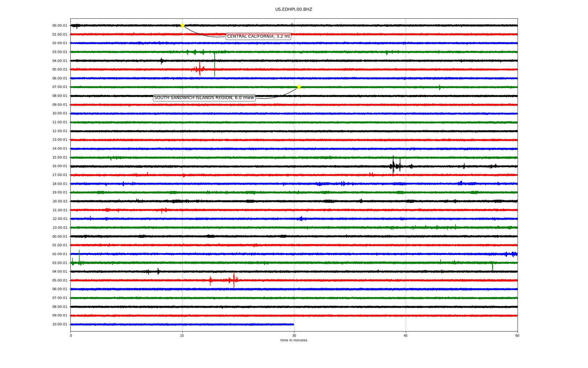The height and width of the screenshot is (368, 588).
Task: Click the yellow star on the 00:00:01 trace
Action: click(x=183, y=25)
